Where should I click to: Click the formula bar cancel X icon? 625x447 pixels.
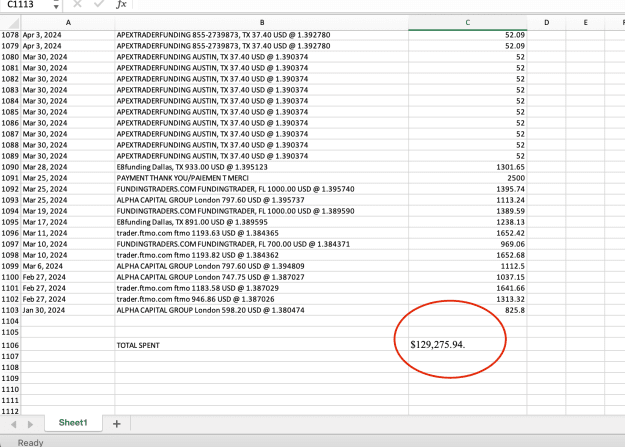[77, 4]
